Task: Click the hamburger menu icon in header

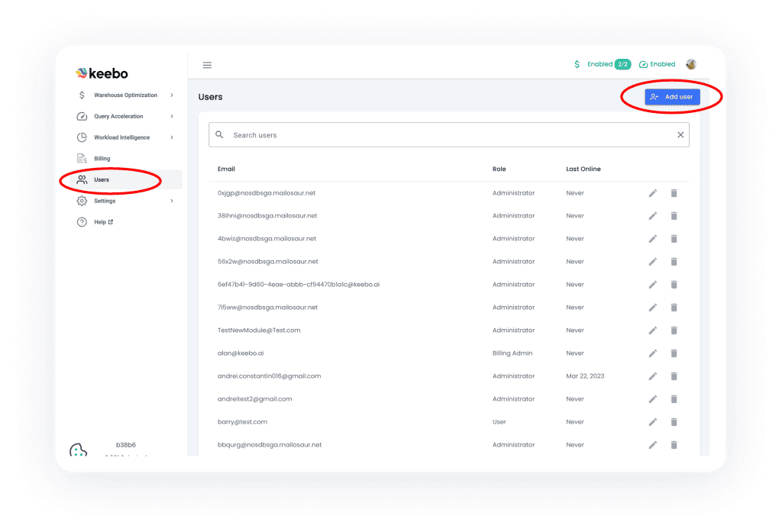Action: pyautogui.click(x=207, y=65)
